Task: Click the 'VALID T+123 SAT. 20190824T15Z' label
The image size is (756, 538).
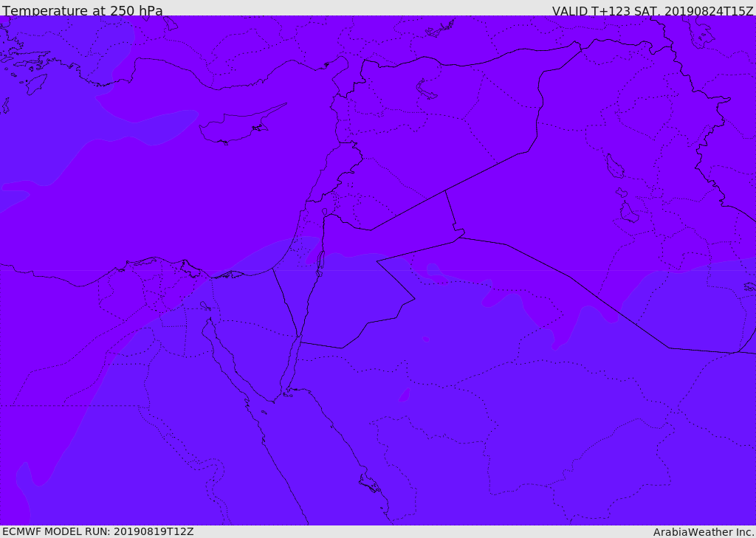Action: click(653, 10)
